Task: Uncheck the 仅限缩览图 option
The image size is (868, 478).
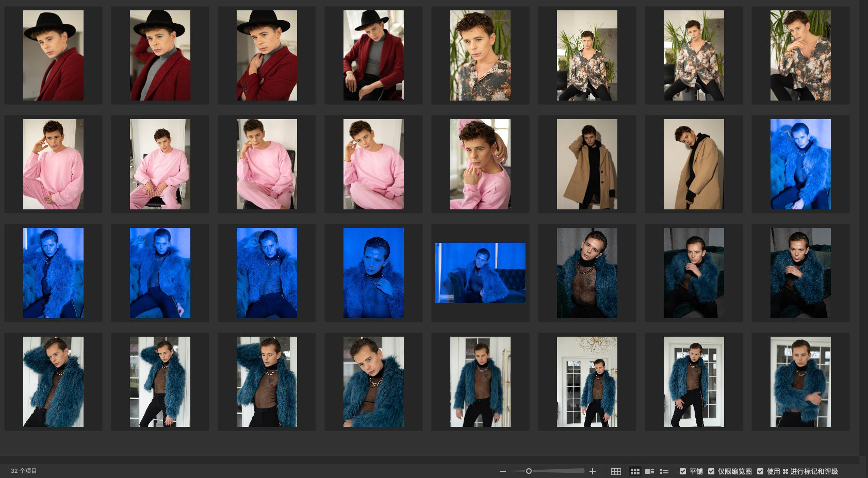Action: [711, 471]
